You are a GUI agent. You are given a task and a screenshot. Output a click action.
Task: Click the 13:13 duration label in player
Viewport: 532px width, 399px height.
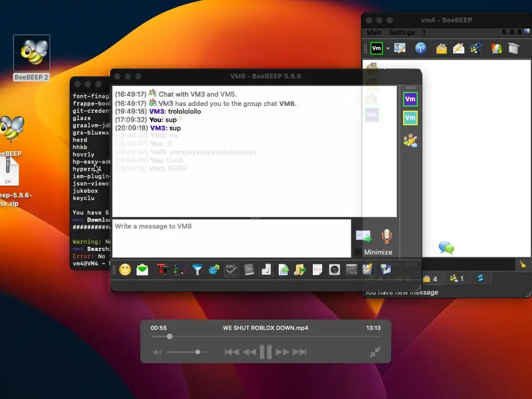tap(373, 328)
